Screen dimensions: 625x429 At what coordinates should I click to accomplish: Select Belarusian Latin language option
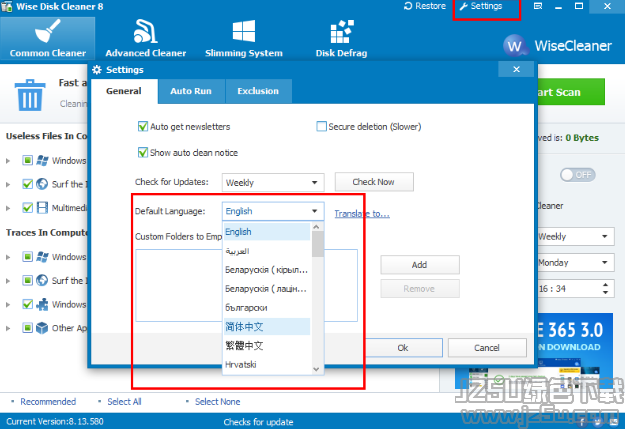coord(267,289)
